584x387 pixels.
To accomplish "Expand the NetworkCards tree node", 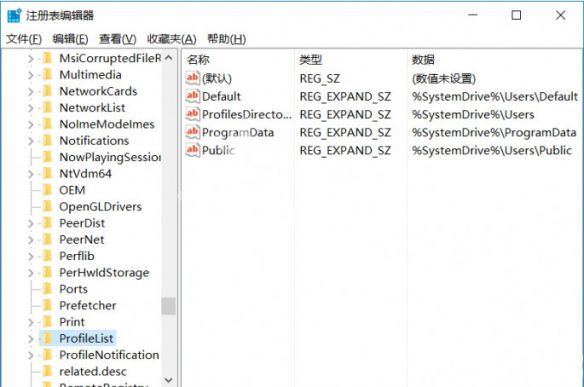I will click(x=31, y=91).
